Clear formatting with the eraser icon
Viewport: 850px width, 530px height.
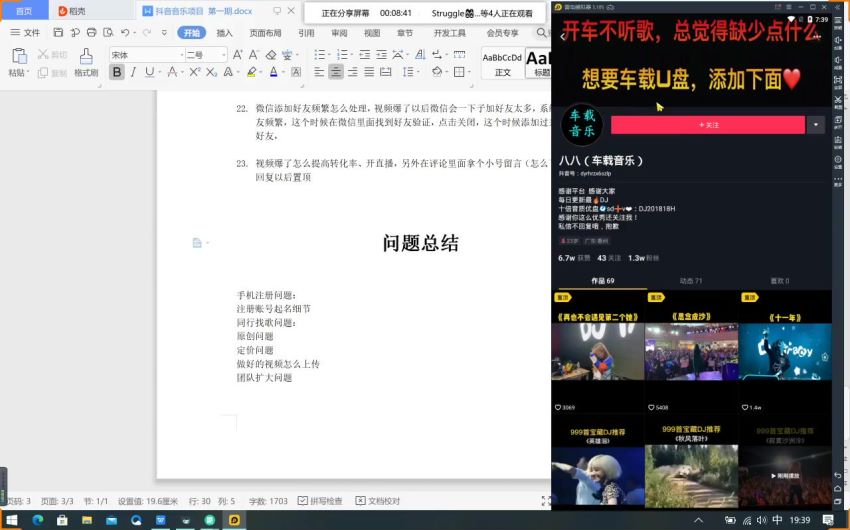click(271, 55)
